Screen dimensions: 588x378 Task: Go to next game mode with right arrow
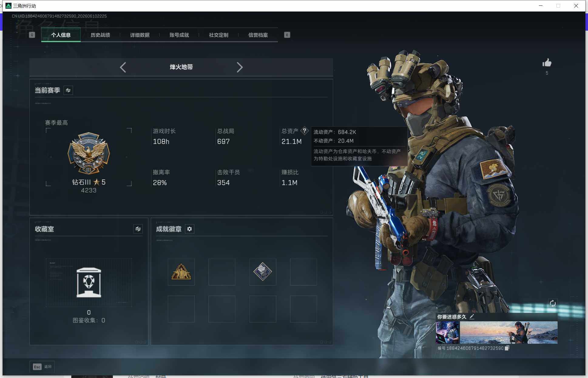[240, 67]
